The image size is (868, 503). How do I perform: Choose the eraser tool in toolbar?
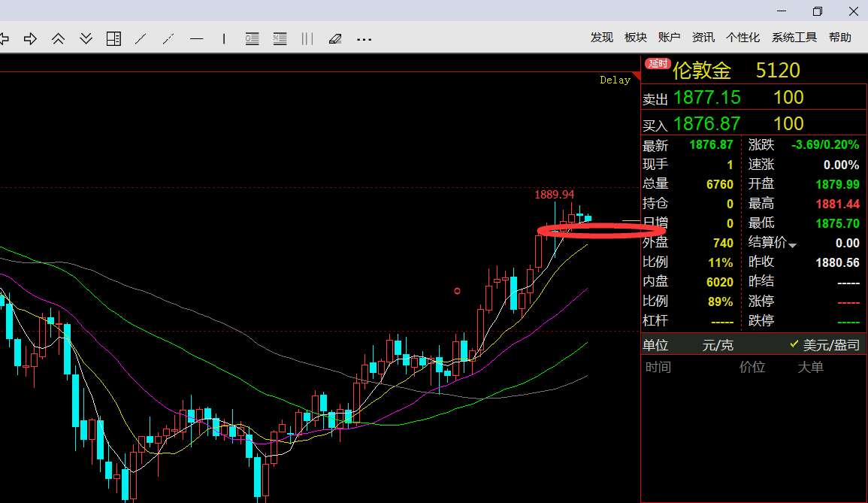point(335,38)
